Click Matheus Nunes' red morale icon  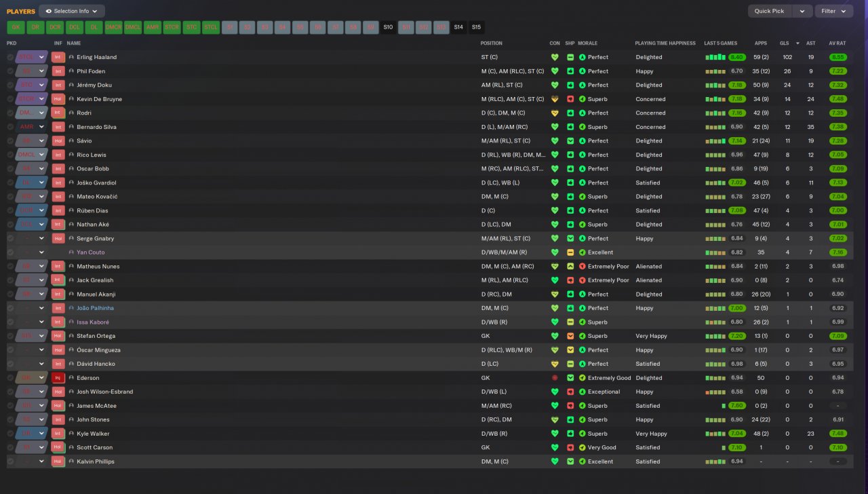coord(582,267)
